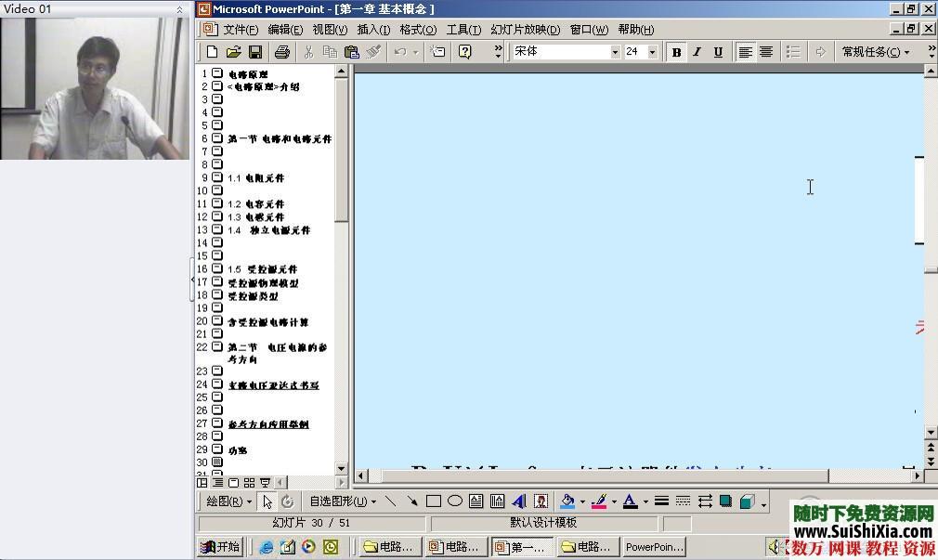The image size is (938, 560).
Task: Click the Text Box tool
Action: [x=476, y=501]
